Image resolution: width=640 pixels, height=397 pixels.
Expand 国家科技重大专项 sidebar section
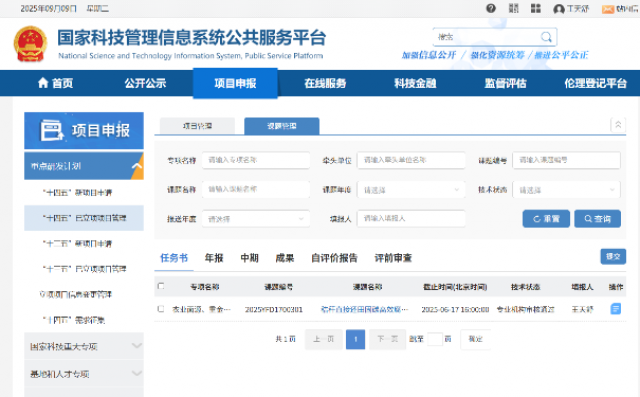84,346
